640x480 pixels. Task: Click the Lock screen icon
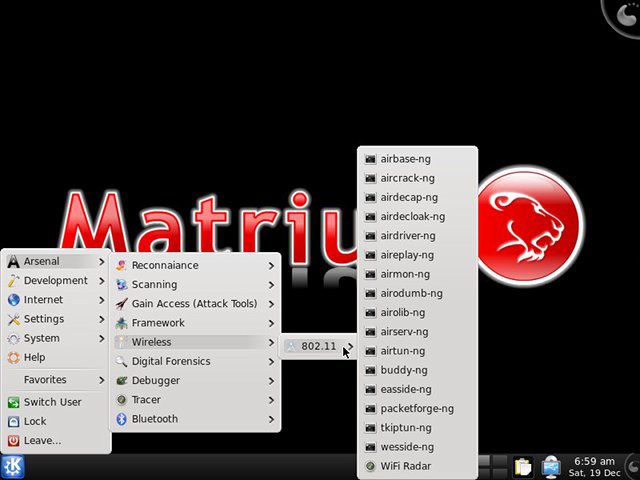(13, 421)
